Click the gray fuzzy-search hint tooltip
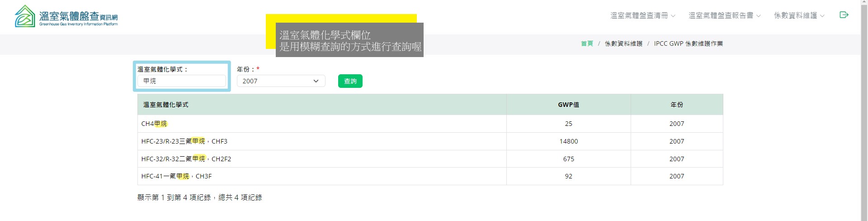868x221 pixels. 349,40
